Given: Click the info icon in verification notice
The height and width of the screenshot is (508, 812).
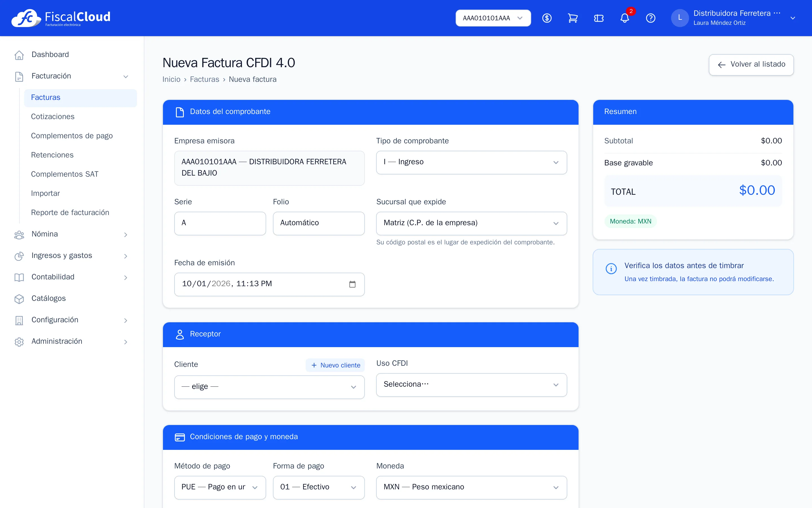Looking at the screenshot, I should point(611,268).
